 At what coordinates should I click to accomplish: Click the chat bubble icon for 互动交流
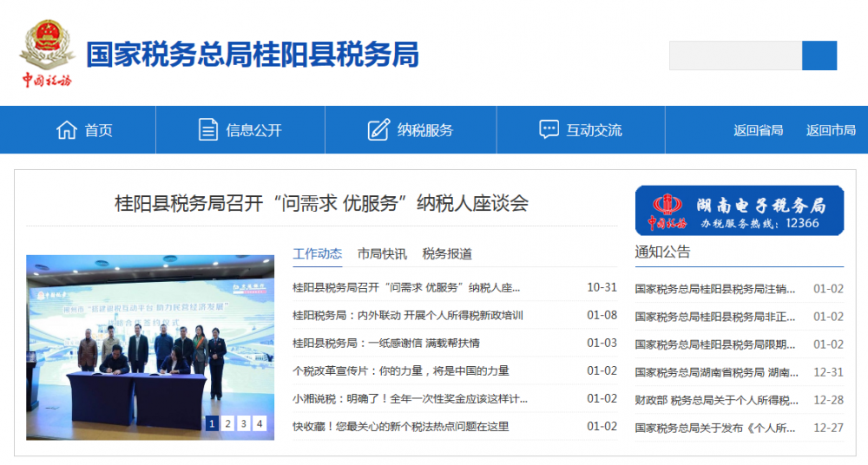click(x=549, y=130)
